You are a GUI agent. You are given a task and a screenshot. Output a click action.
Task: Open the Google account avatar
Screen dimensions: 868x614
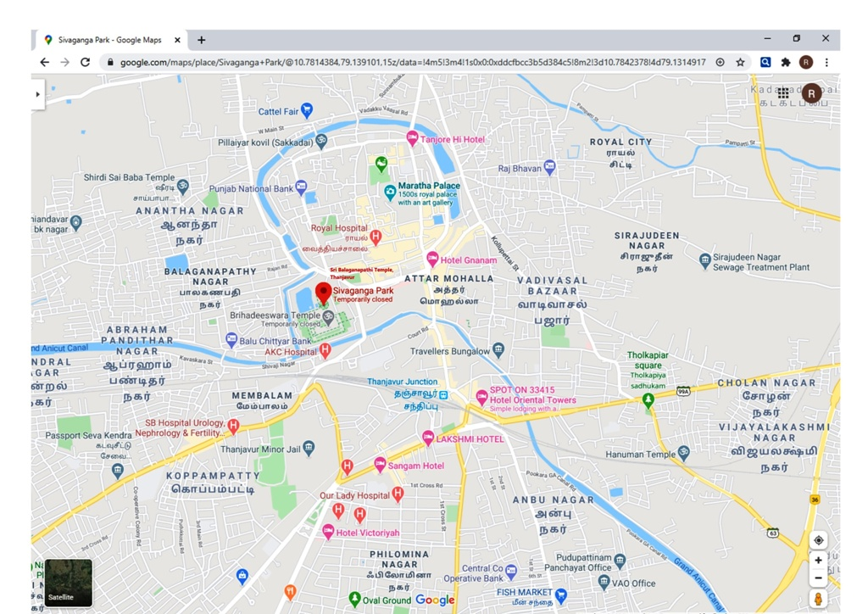pos(811,93)
